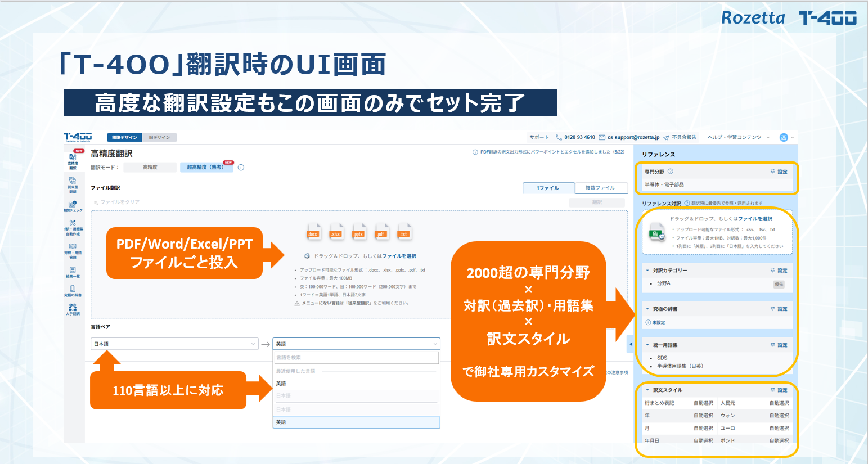868x464 pixels.
Task: Click ファイルを選択 link in reference drop zone
Action: [x=755, y=219]
